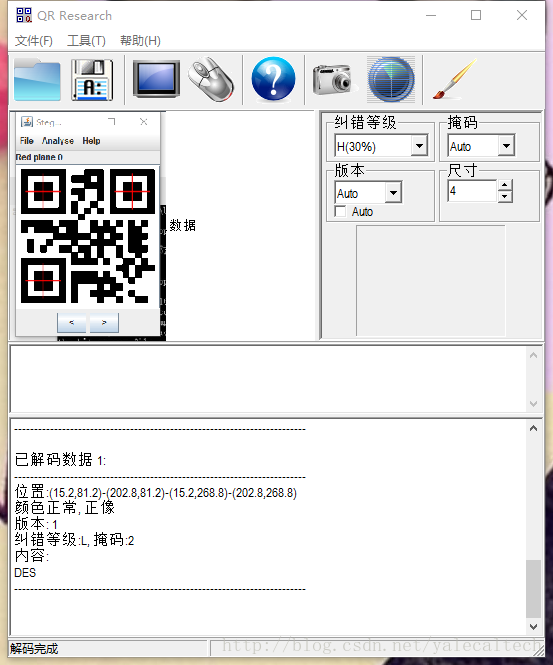This screenshot has height=665, width=553.
Task: Close the QR Research window
Action: click(522, 15)
